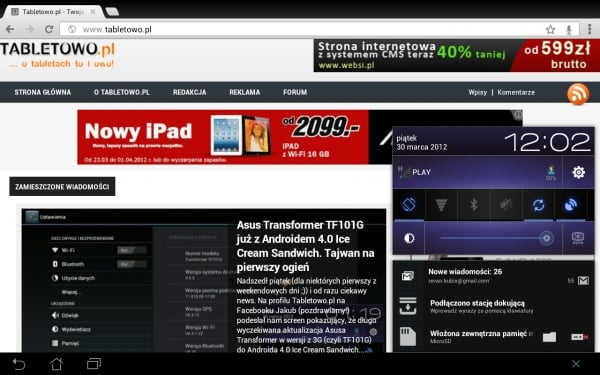Toggle auto-sync quick setting
The width and height of the screenshot is (600, 375).
coord(538,205)
